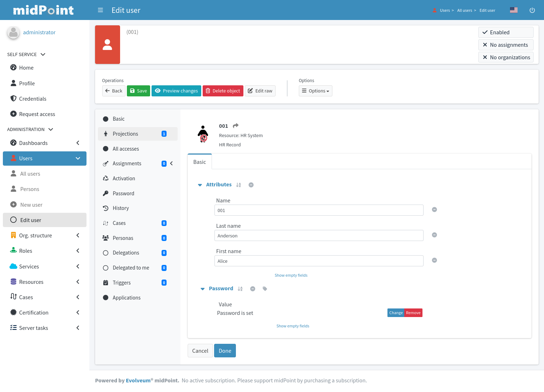Click the tag icon beside the Password heading
This screenshot has width=544, height=392.
coord(264,288)
